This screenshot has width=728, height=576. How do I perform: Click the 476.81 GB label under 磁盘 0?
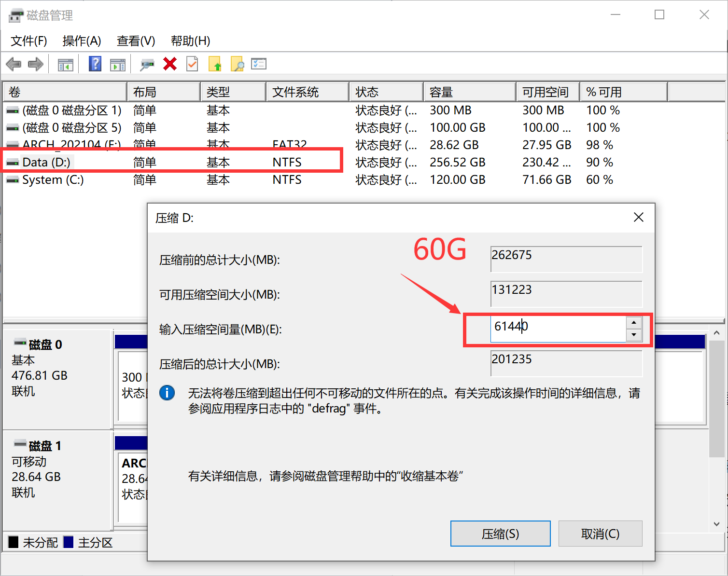tap(40, 375)
